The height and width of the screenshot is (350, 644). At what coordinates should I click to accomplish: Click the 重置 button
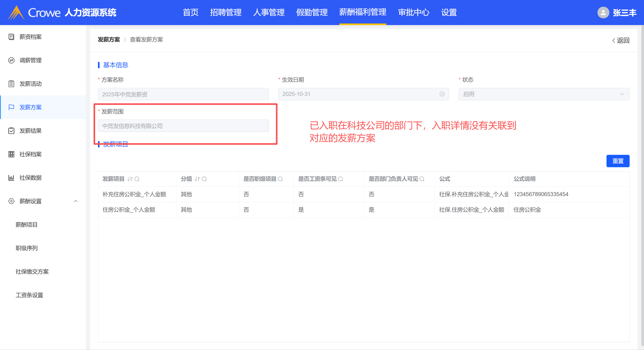(618, 161)
